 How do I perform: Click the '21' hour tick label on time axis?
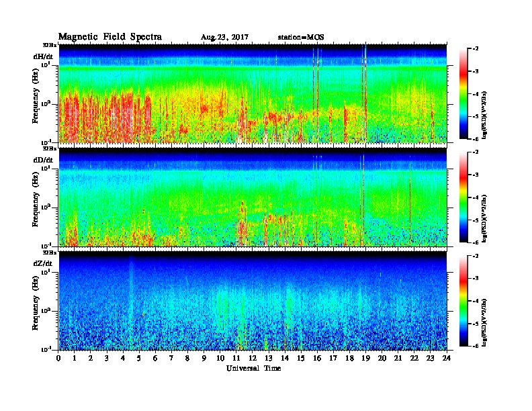click(x=398, y=359)
